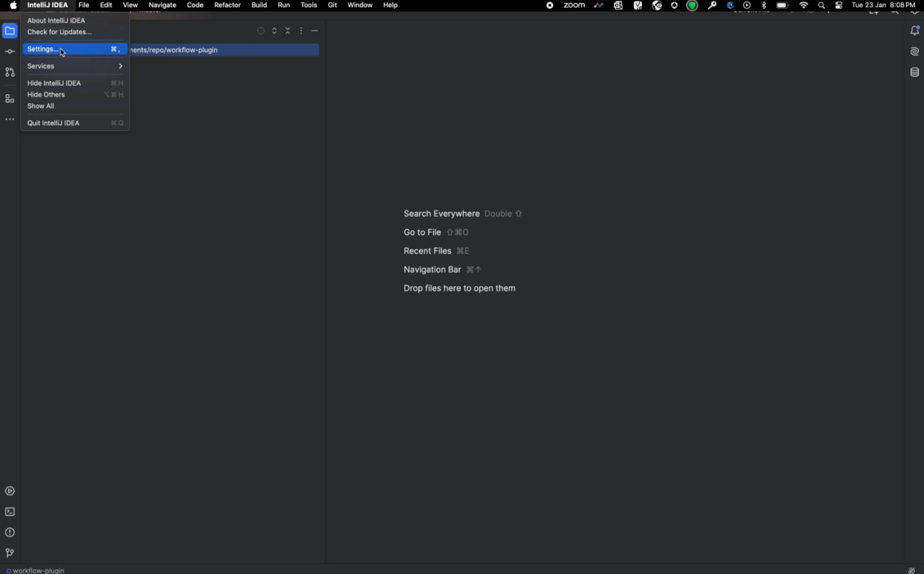
Task: Collapse all project tree nodes
Action: [x=288, y=31]
